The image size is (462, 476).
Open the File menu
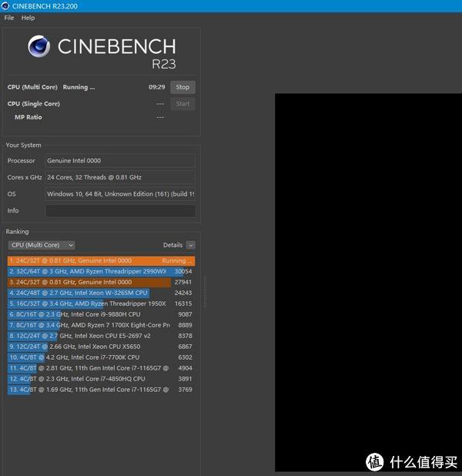(8, 18)
